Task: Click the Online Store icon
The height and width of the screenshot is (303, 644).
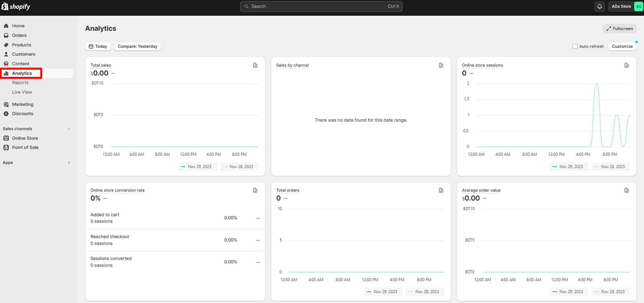Action: pos(6,138)
